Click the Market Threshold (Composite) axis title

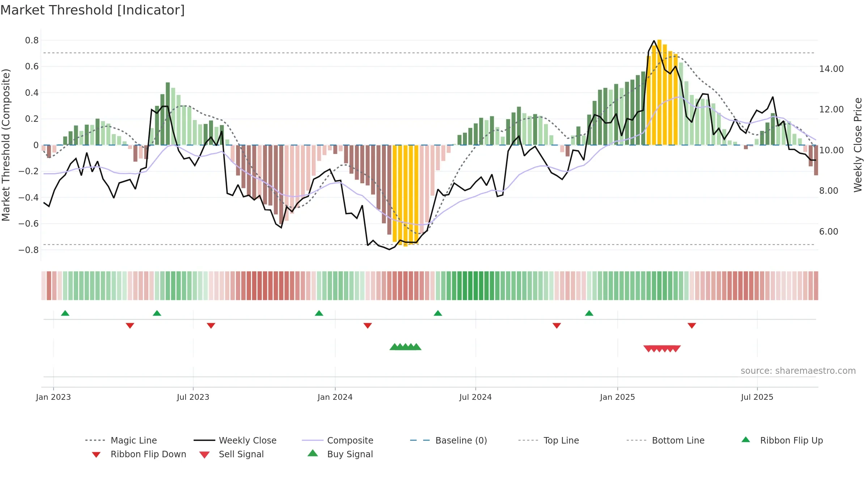(x=6, y=145)
